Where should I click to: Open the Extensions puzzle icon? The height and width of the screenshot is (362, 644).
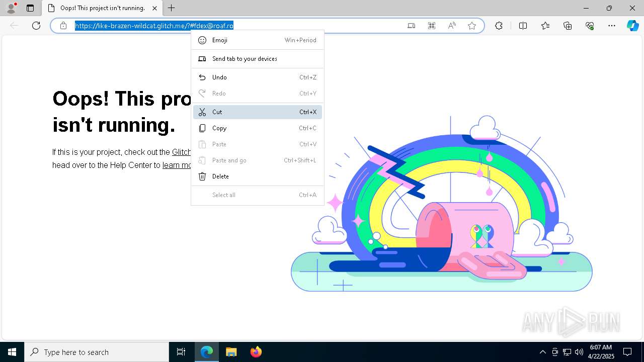point(499,26)
